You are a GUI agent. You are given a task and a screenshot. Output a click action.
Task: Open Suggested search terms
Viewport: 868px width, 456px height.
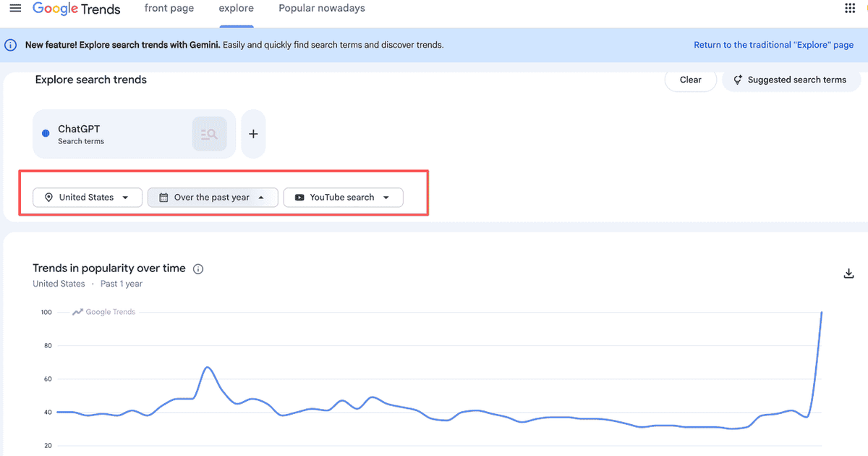tap(791, 80)
